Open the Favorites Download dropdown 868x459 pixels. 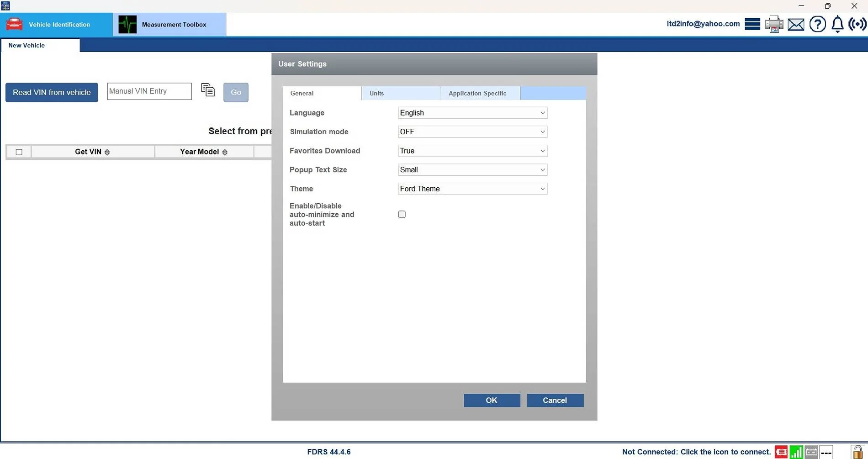(x=472, y=151)
